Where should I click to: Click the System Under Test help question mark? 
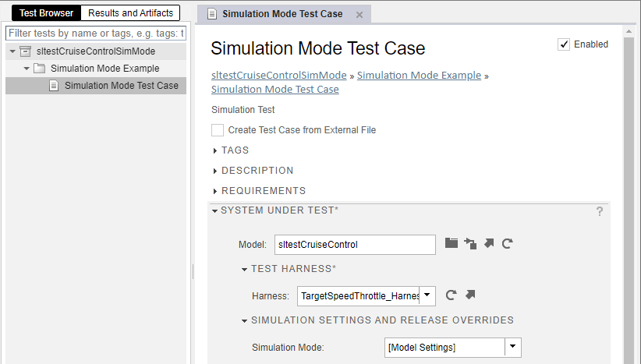pyautogui.click(x=600, y=211)
